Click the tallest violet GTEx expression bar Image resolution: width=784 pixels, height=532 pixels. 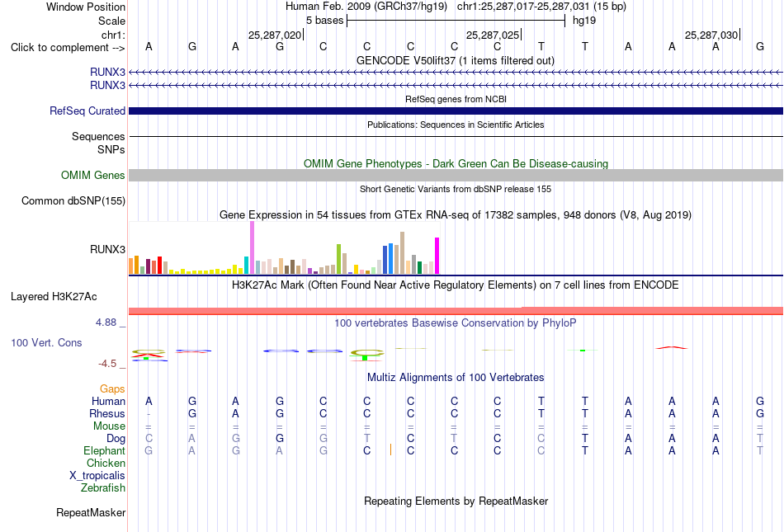(252, 247)
